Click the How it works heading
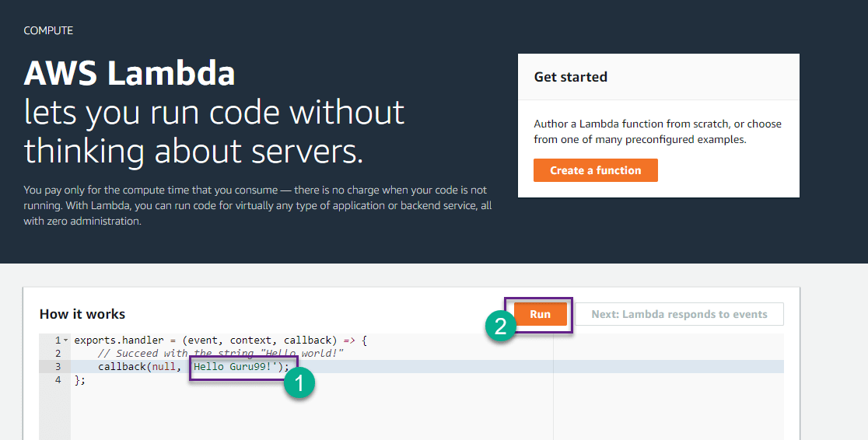Image resolution: width=868 pixels, height=440 pixels. [x=82, y=314]
